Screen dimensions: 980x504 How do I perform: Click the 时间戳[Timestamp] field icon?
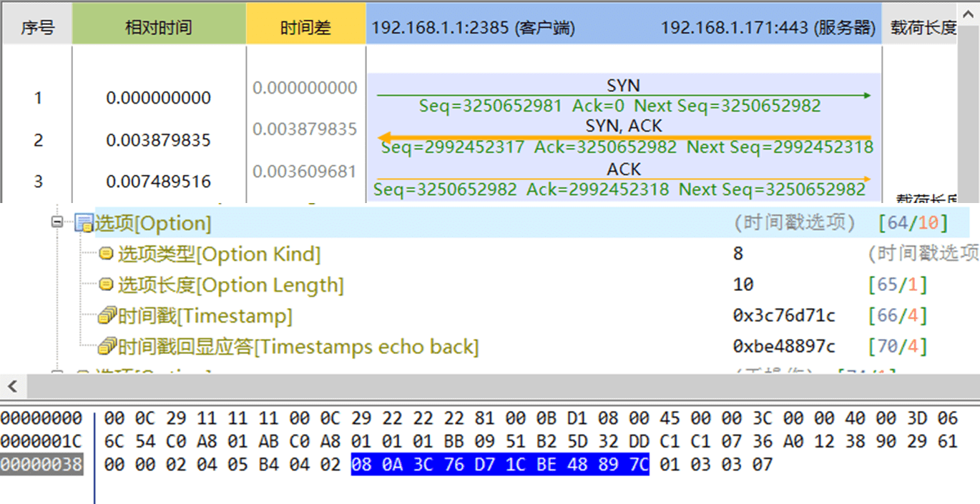click(x=107, y=315)
